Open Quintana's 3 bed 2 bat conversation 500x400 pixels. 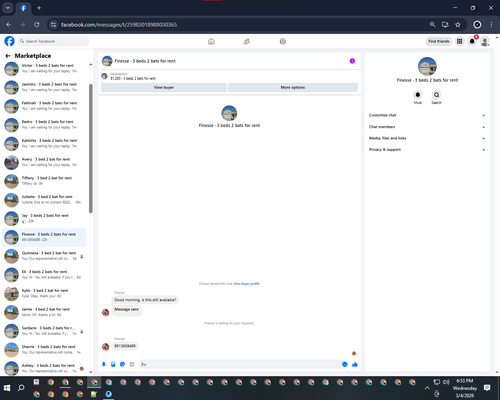(x=44, y=256)
